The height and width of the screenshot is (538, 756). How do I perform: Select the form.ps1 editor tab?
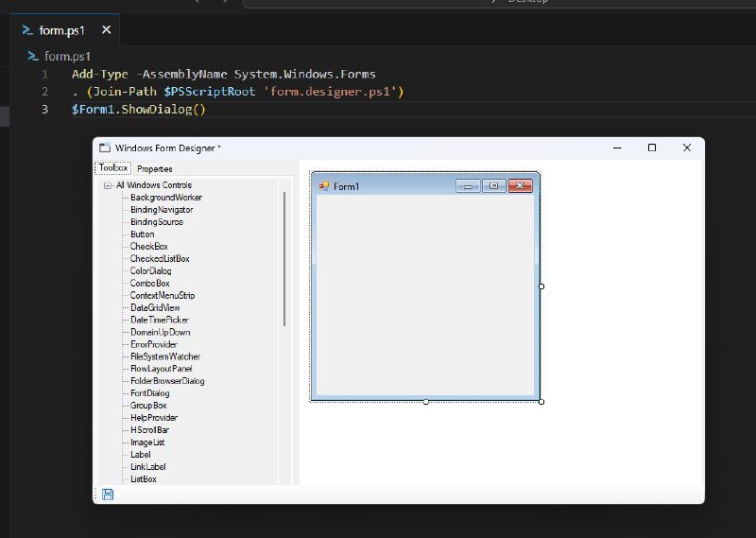[65, 30]
